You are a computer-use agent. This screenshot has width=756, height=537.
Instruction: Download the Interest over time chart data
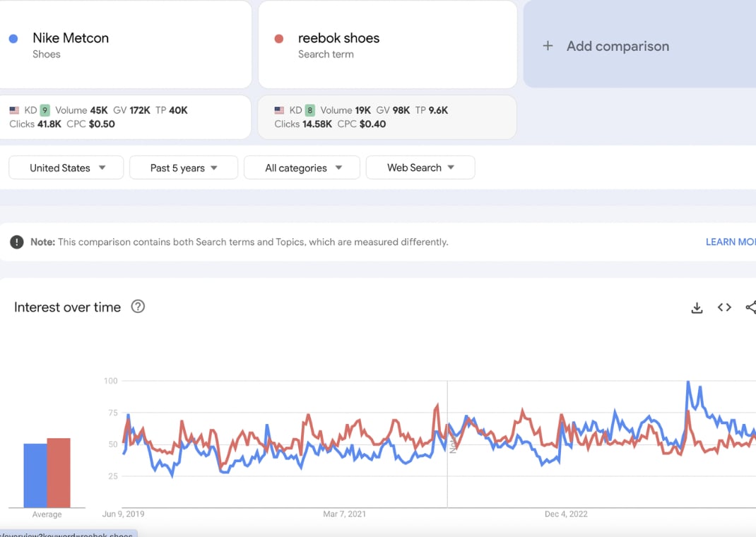[x=697, y=307]
